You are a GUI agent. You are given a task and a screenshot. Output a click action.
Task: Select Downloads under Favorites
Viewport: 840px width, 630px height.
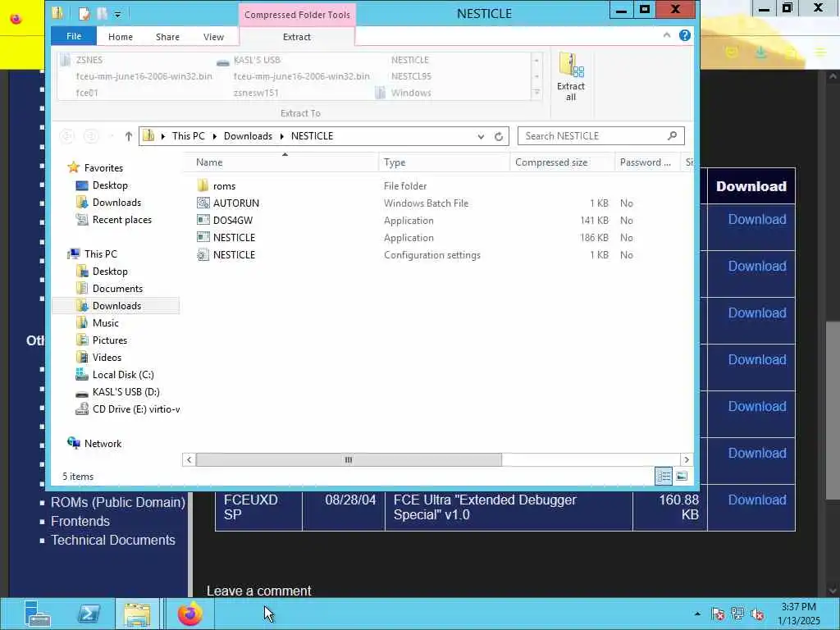point(116,202)
